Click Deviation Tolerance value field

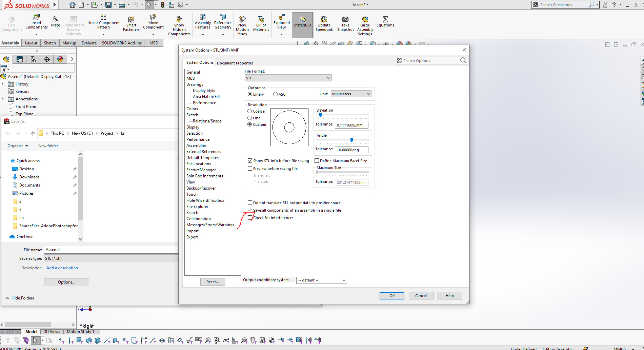pyautogui.click(x=351, y=125)
